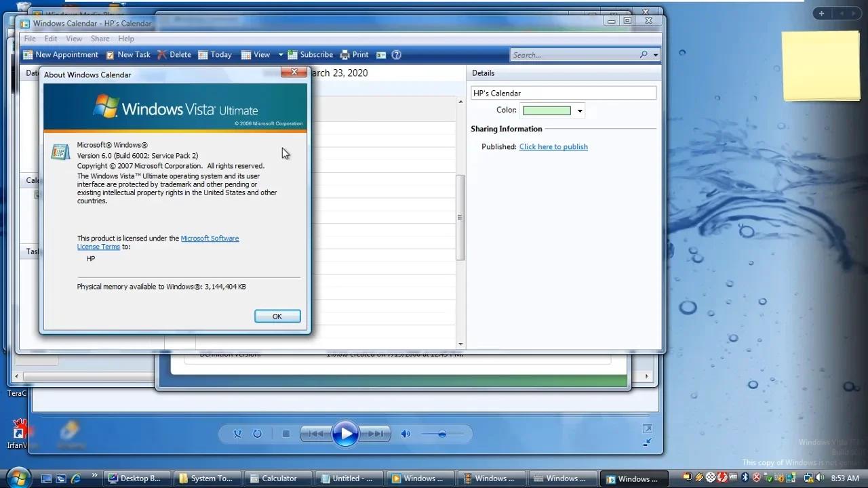Adjust the Media Player volume slider
The image size is (868, 488).
[x=443, y=434]
